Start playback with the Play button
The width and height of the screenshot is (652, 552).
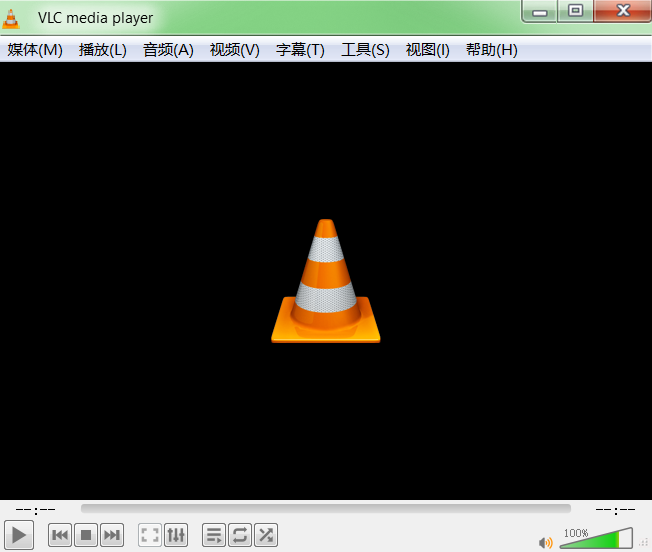pos(19,535)
